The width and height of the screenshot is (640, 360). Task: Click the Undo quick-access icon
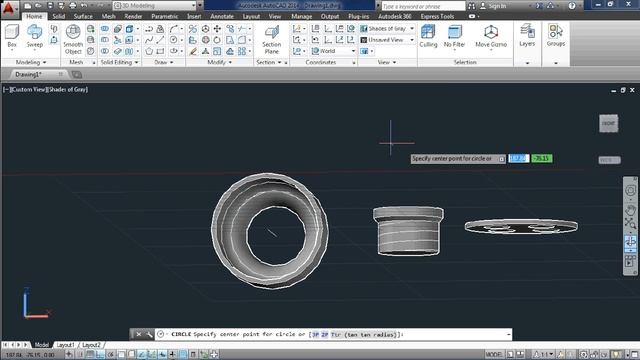84,6
